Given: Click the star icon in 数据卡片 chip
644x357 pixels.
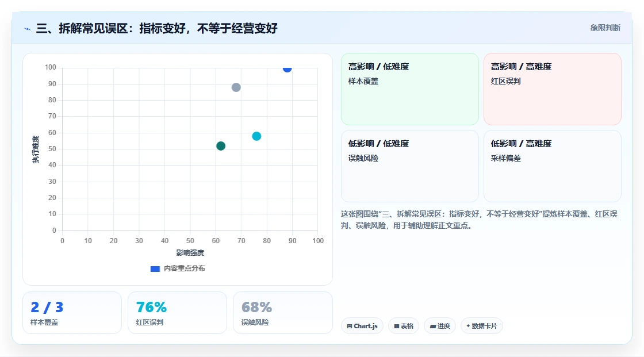Looking at the screenshot, I should click(x=468, y=326).
